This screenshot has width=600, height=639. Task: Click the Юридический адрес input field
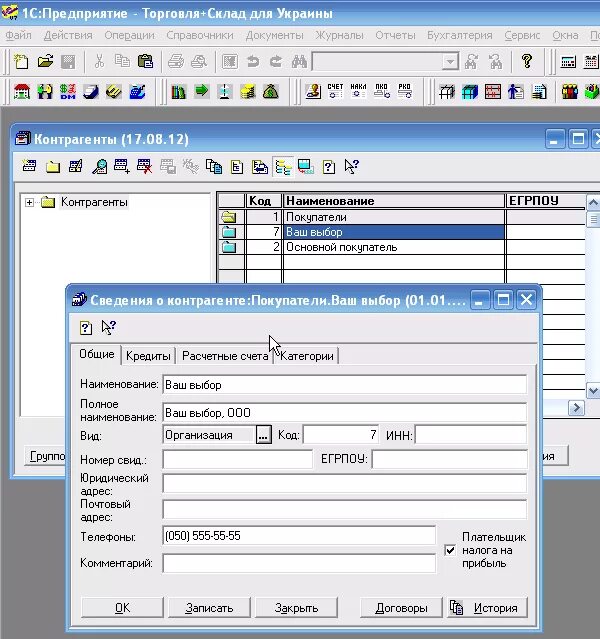pyautogui.click(x=344, y=483)
